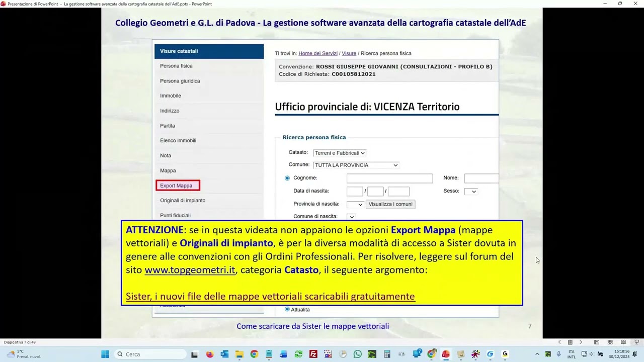Screen dimensions: 644x362
Task: Click 'Diapositiva 7 di 49' status text
Action: (x=20, y=342)
